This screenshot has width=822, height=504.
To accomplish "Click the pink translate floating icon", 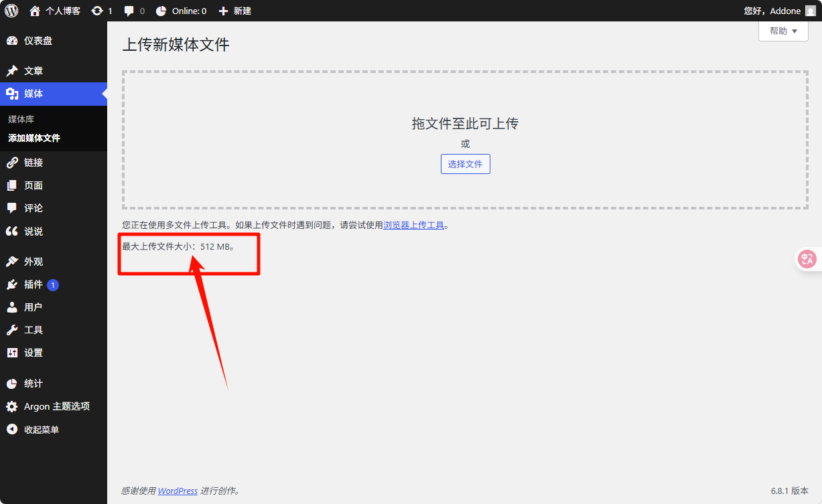I will click(x=807, y=260).
